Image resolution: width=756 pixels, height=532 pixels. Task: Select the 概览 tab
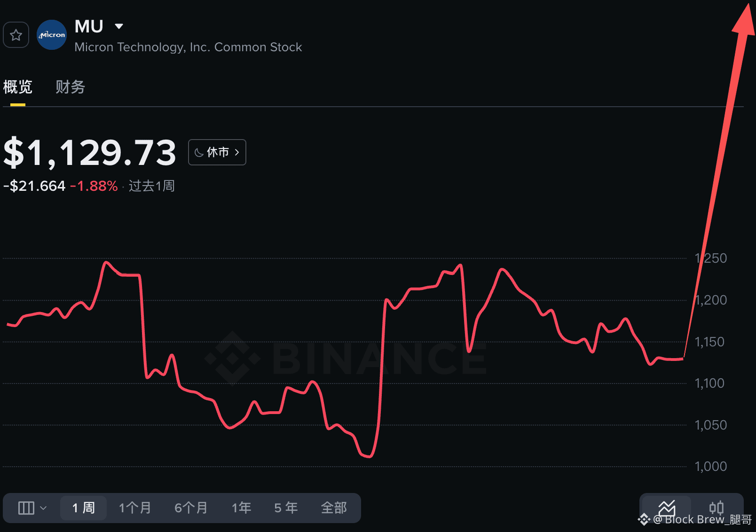tap(18, 87)
